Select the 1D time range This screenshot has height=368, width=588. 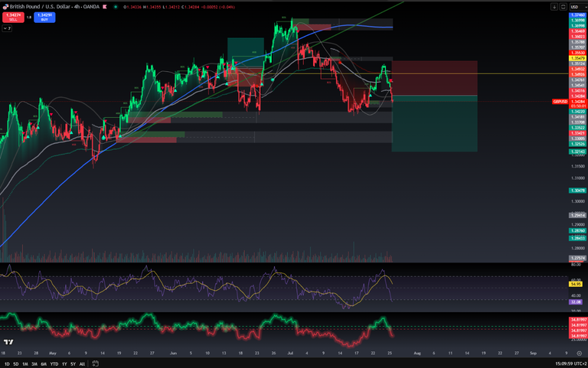point(8,363)
